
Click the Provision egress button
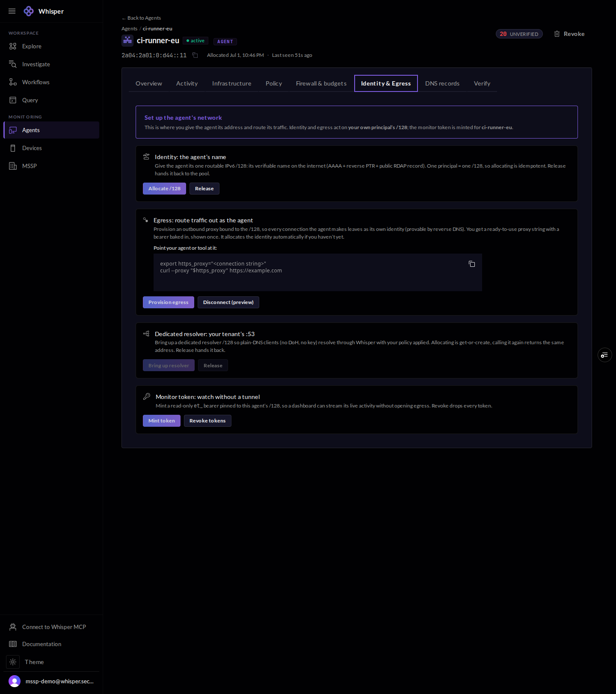coord(169,302)
